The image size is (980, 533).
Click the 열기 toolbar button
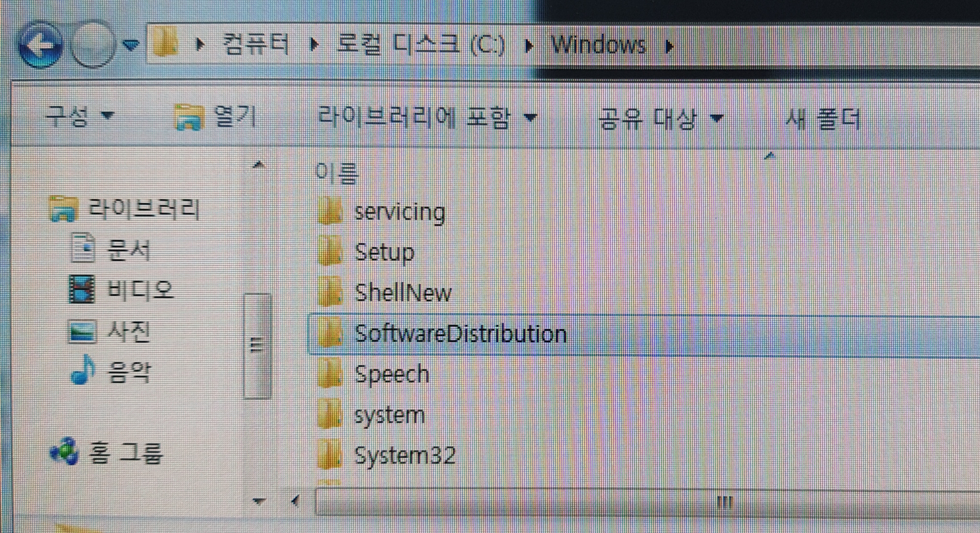(x=216, y=117)
